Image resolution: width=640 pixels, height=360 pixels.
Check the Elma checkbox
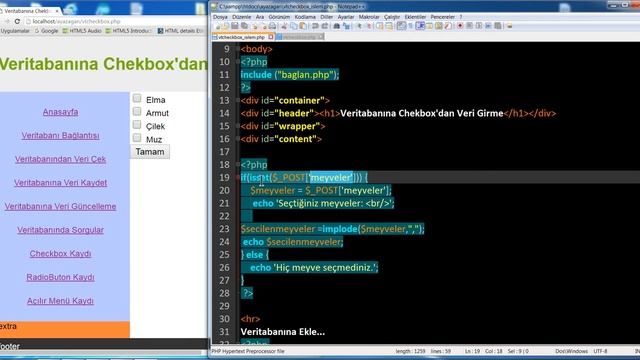click(x=137, y=98)
